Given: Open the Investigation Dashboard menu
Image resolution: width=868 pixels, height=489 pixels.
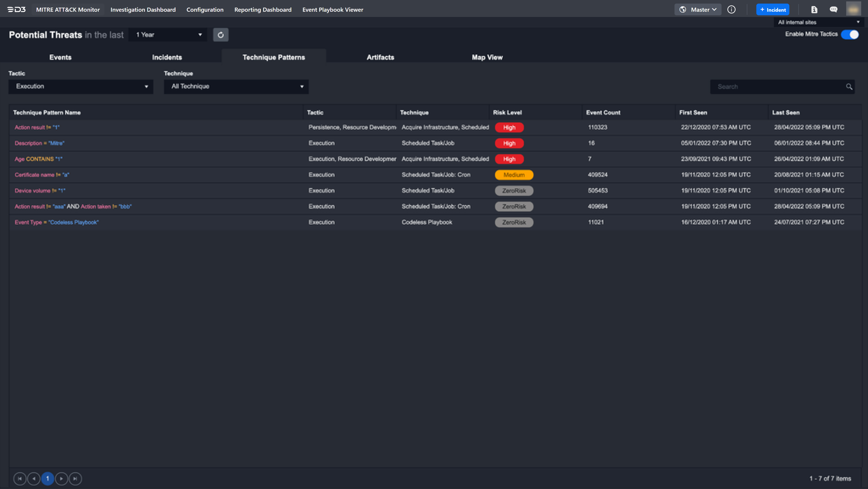Looking at the screenshot, I should pyautogui.click(x=143, y=9).
